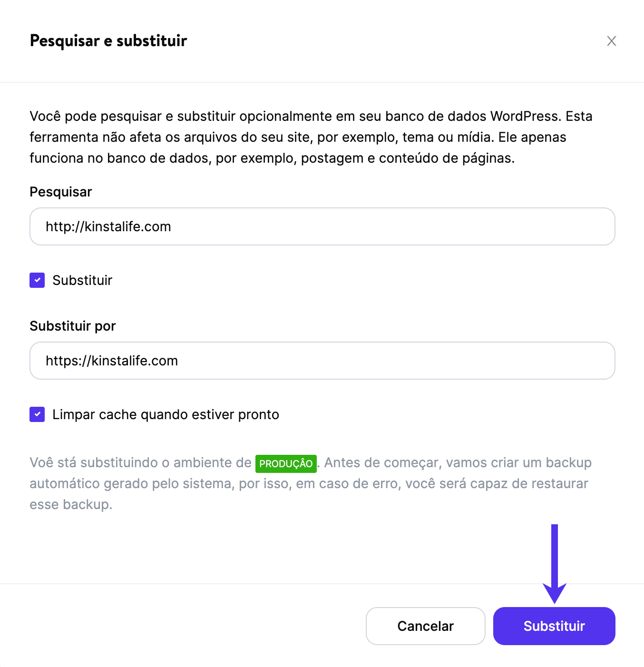Select the warning text about automatic backup
Image resolution: width=644 pixels, height=667 pixels.
[x=309, y=483]
